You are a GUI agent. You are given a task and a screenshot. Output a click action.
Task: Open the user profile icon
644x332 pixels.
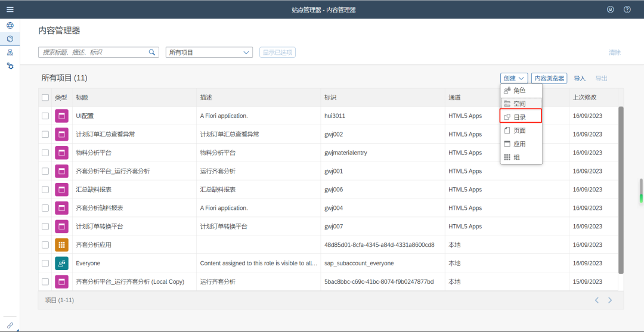tap(611, 10)
